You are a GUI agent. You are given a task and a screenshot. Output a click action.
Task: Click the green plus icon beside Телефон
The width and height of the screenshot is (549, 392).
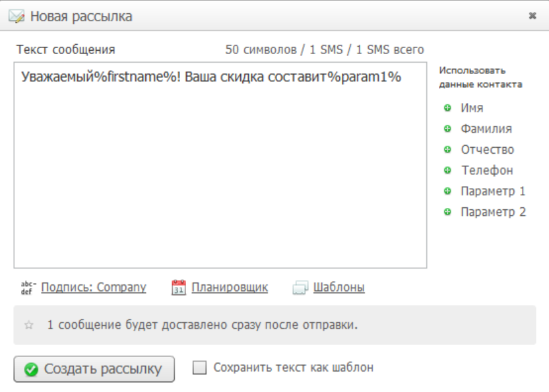click(447, 171)
